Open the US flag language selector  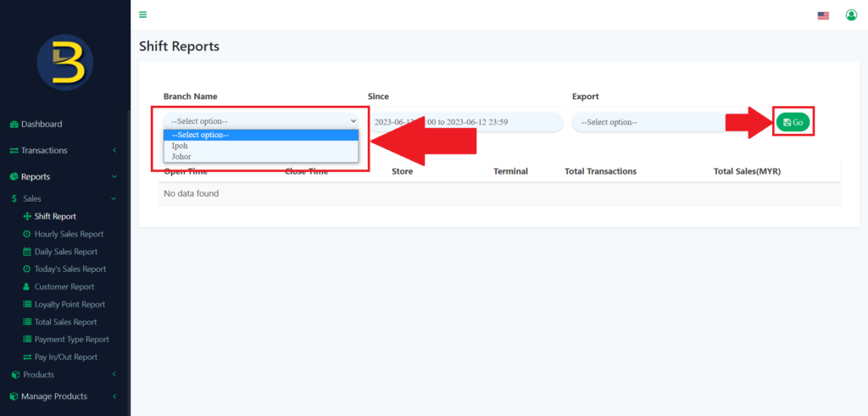[x=822, y=15]
